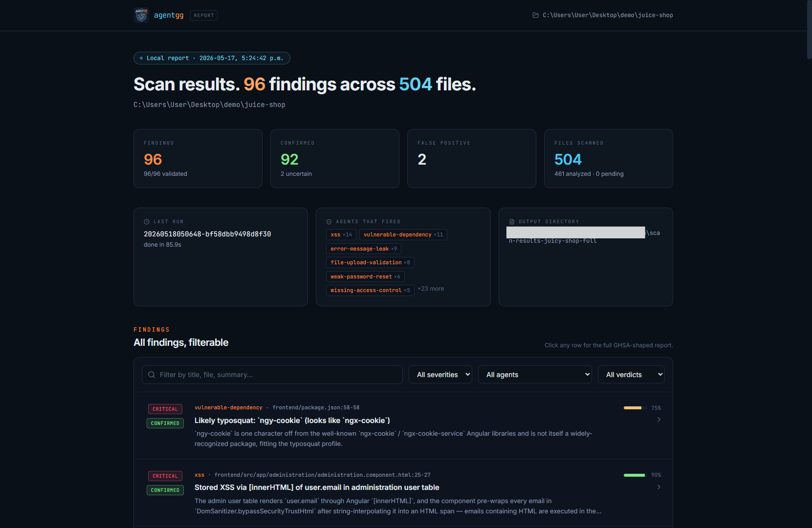Click the CRITICAL badge on the typosquat finding
This screenshot has height=528, width=812.
click(x=165, y=409)
